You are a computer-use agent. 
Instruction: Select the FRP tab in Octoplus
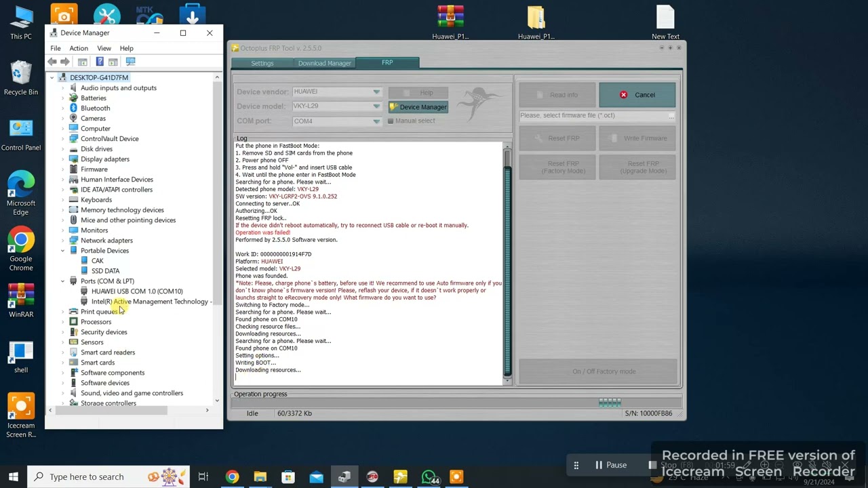[x=387, y=62]
